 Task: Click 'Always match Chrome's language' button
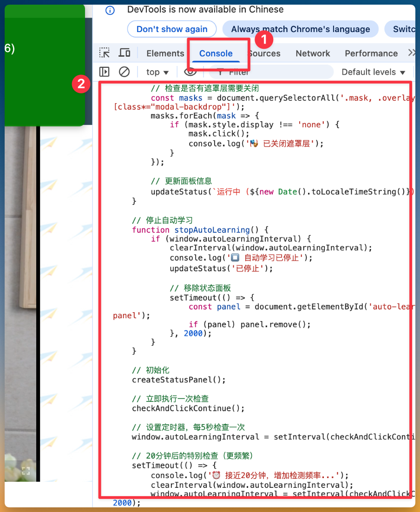[300, 29]
